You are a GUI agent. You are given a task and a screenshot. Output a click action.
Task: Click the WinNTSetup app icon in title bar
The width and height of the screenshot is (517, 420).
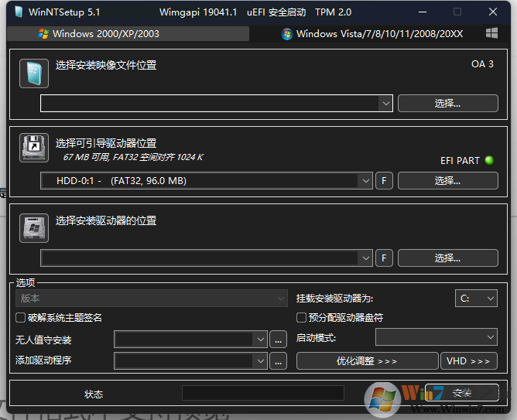pos(19,12)
